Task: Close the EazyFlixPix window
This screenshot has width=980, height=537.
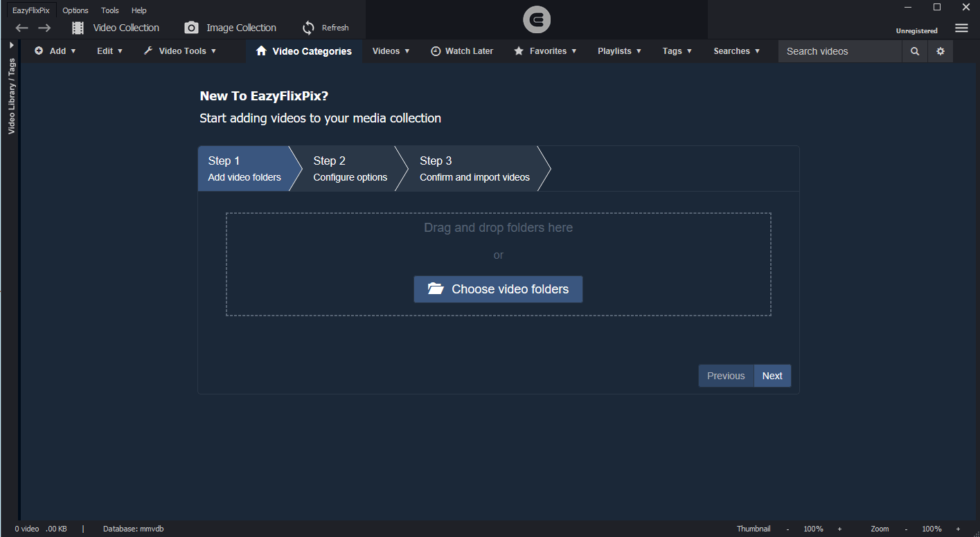Action: click(x=966, y=8)
